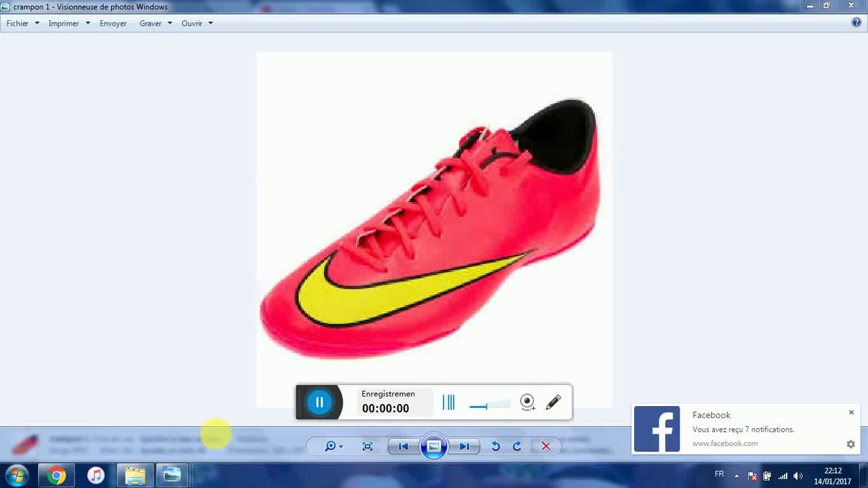Click the Facebook notification title

[711, 415]
